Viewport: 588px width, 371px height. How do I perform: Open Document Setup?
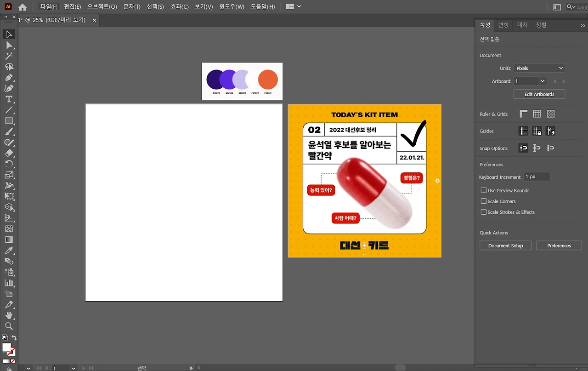pyautogui.click(x=505, y=245)
